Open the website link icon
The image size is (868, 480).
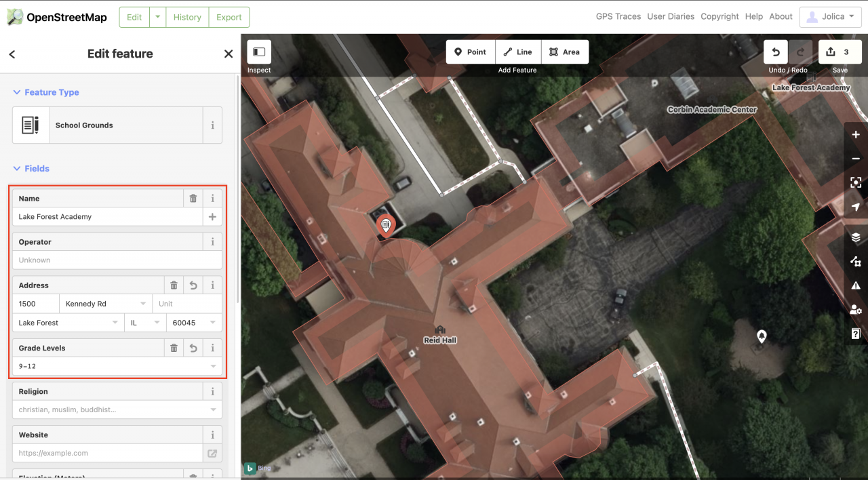point(212,453)
